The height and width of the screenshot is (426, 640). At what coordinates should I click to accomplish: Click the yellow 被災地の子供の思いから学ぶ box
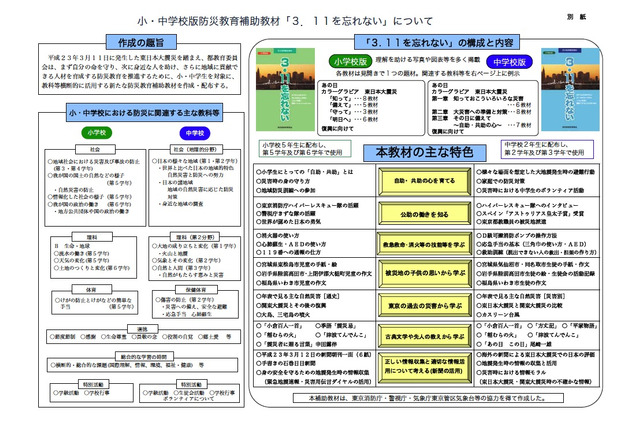click(x=424, y=273)
